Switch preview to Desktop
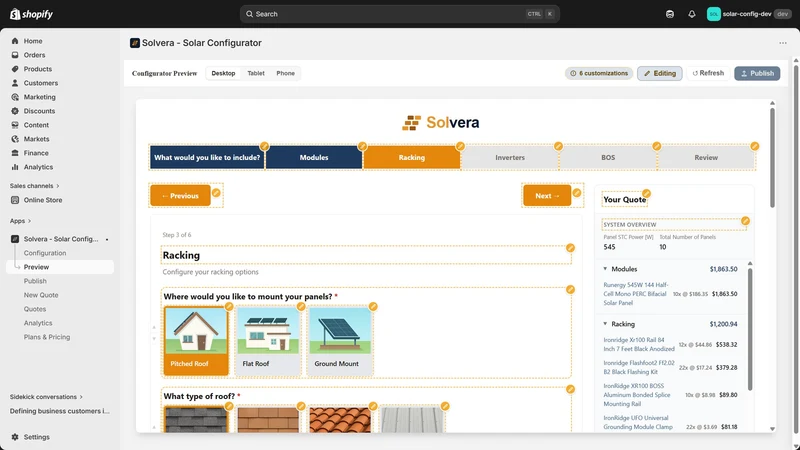The image size is (800, 450). [223, 73]
